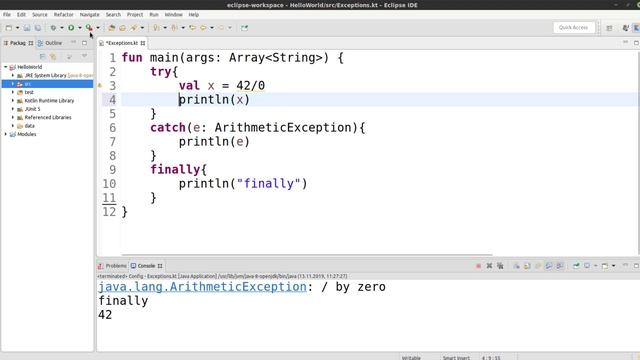Select the Console tab
Screen dimensions: 640x360
[x=146, y=266]
